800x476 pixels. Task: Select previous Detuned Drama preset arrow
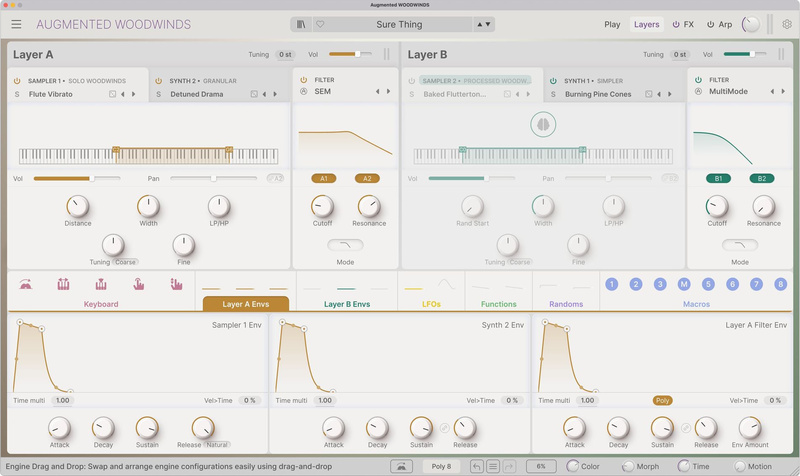pyautogui.click(x=264, y=94)
